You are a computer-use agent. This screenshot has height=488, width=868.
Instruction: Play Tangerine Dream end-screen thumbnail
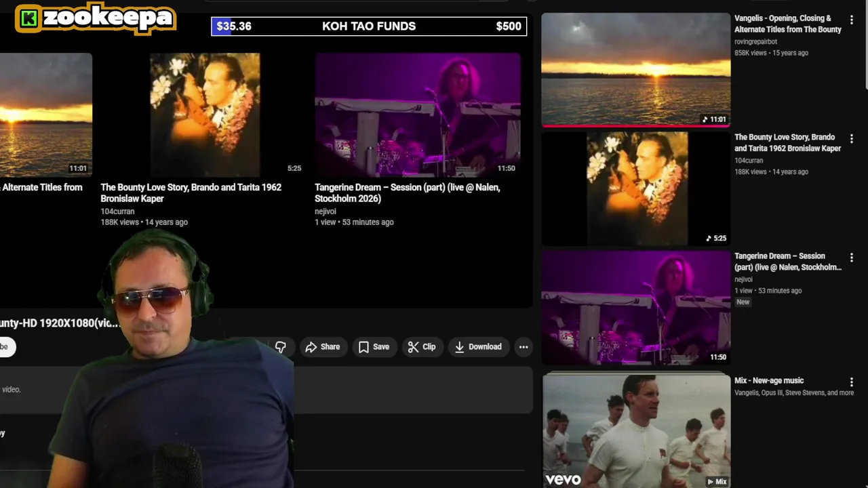tap(418, 115)
